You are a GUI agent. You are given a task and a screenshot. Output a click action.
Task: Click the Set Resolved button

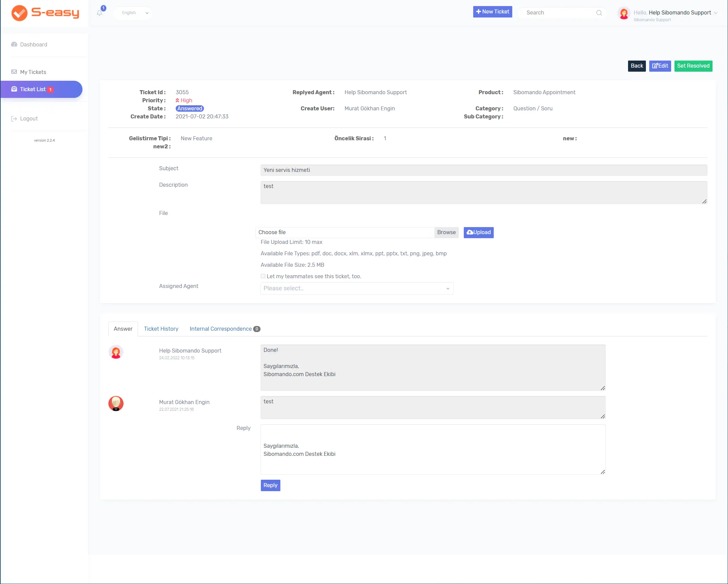693,66
